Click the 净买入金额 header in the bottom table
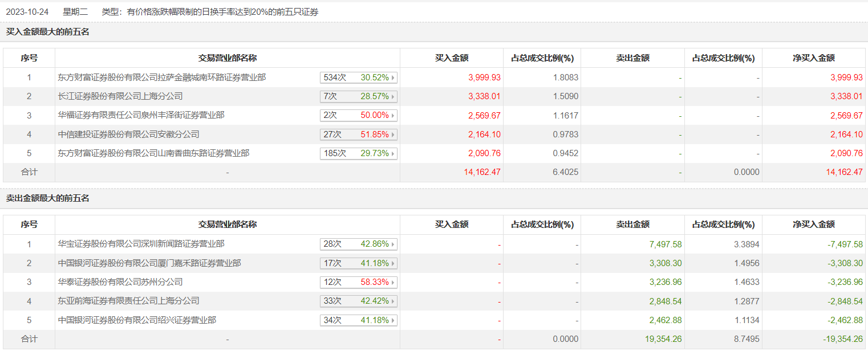Screen dimensions: 868x351 point(814,225)
